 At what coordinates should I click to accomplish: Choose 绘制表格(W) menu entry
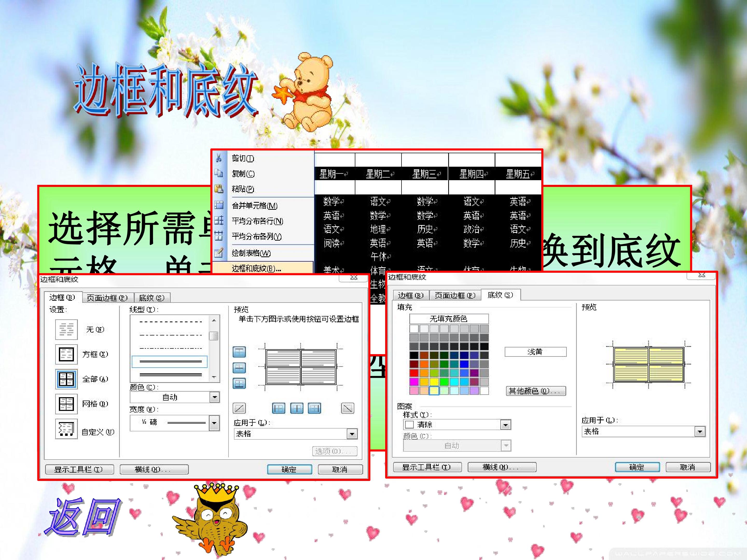pos(251,253)
